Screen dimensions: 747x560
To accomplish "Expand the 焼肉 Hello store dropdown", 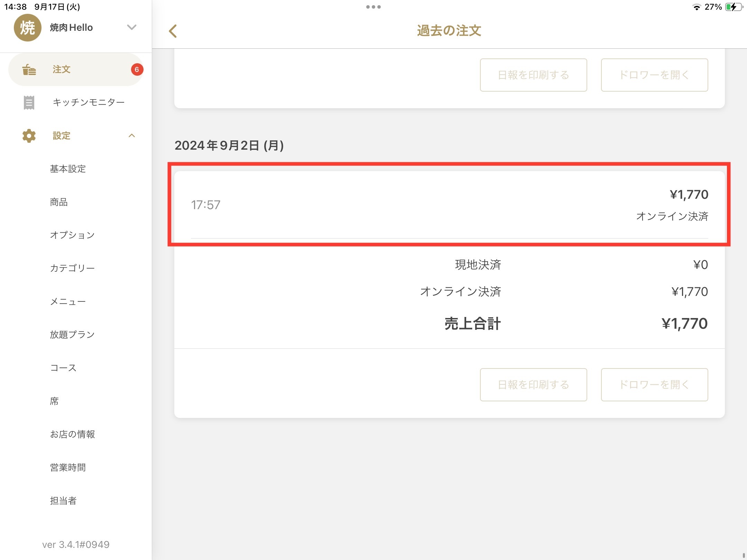I will (132, 27).
